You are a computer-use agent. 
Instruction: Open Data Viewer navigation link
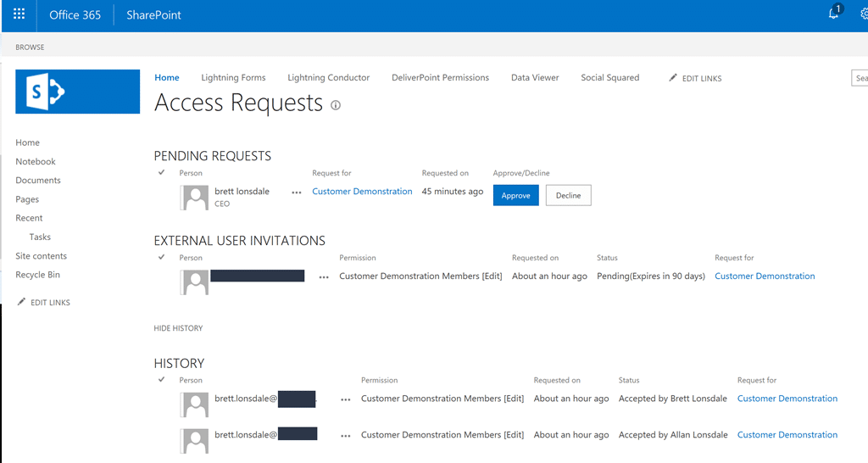click(535, 77)
